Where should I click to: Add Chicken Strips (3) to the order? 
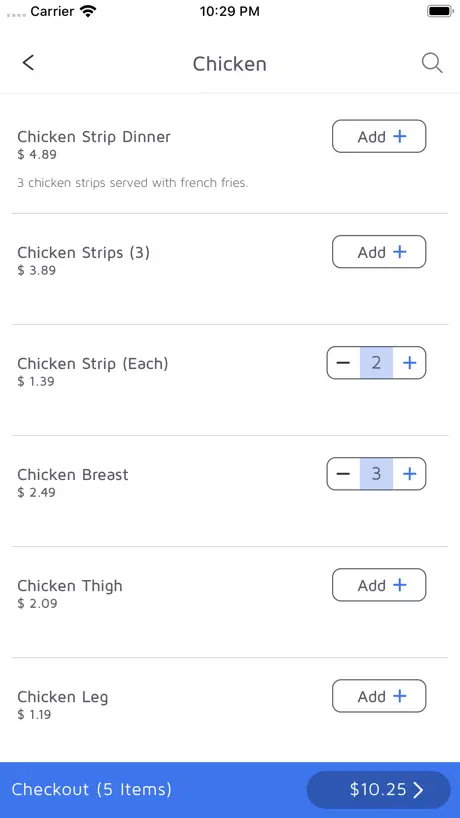pos(379,252)
